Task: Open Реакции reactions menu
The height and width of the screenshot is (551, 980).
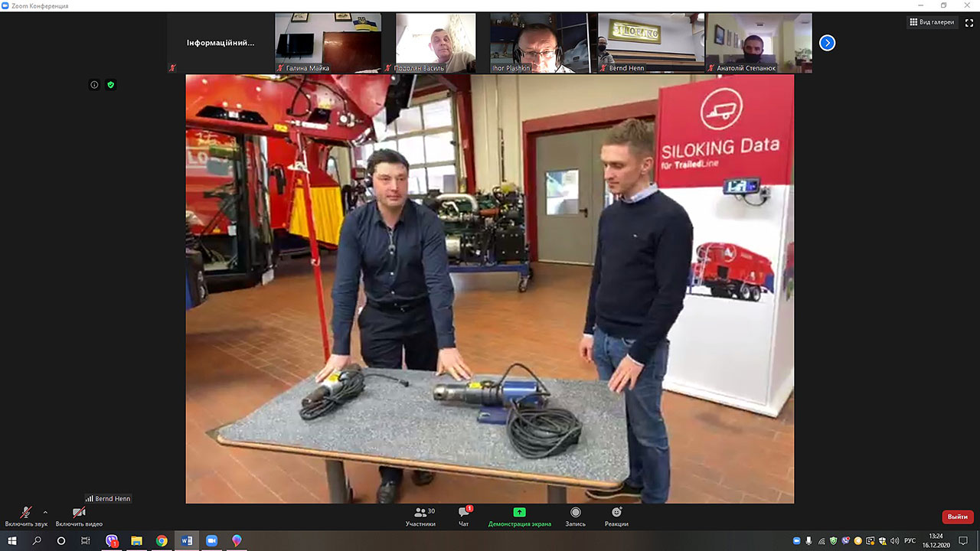Action: [616, 517]
